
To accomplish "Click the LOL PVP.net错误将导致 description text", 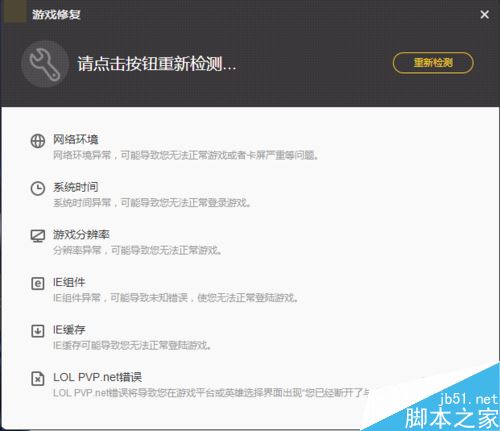I will coord(211,393).
